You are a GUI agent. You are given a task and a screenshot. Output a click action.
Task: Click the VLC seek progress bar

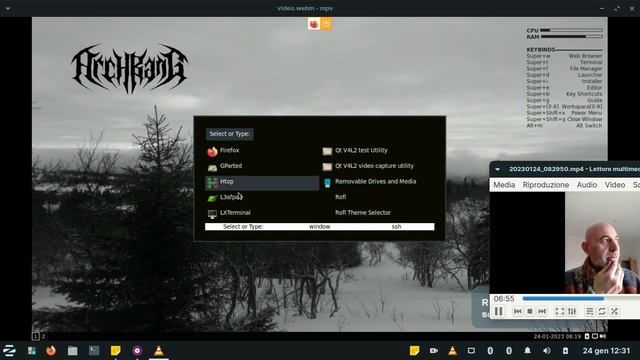point(581,299)
